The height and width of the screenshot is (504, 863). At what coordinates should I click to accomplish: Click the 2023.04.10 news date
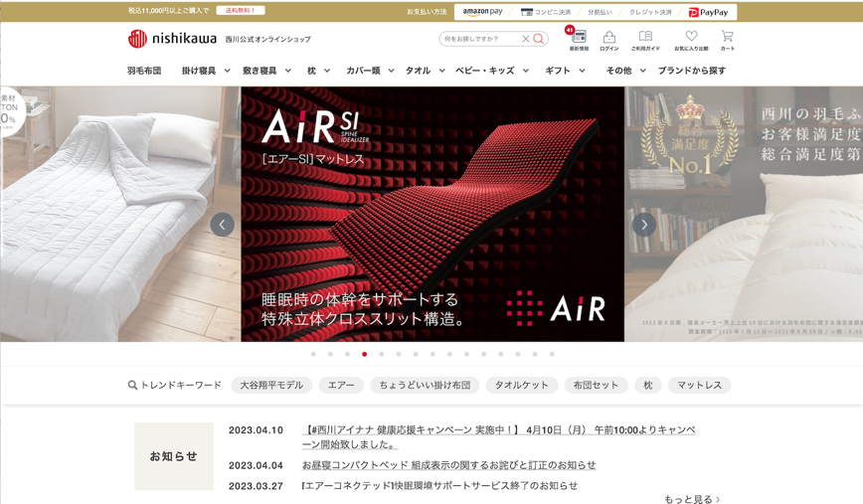256,430
